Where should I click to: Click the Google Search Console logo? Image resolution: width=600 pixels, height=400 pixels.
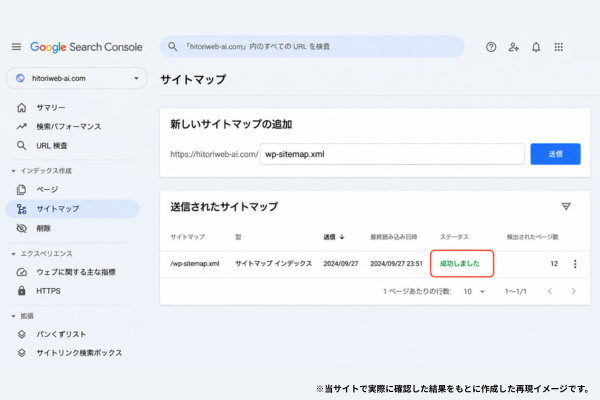pyautogui.click(x=86, y=47)
